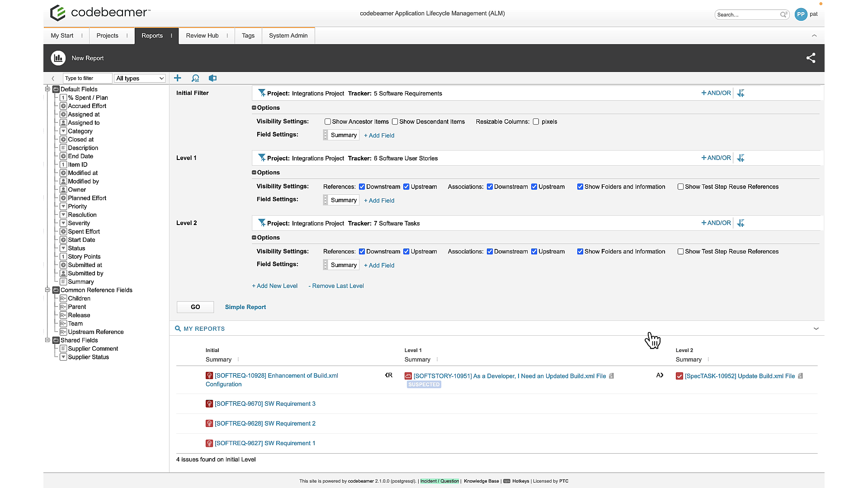Uncheck Level 2 Show Folders and Information
This screenshot has height=488, width=868.
(x=580, y=252)
